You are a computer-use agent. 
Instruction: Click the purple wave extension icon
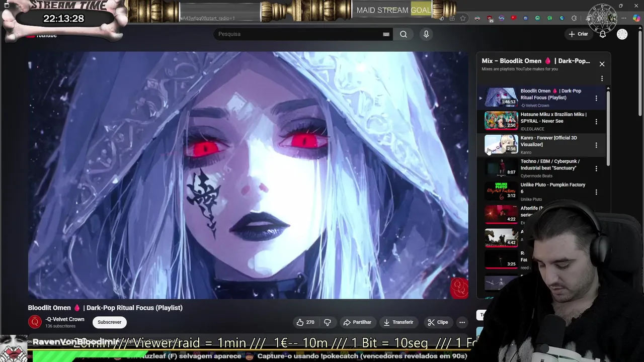[502, 18]
